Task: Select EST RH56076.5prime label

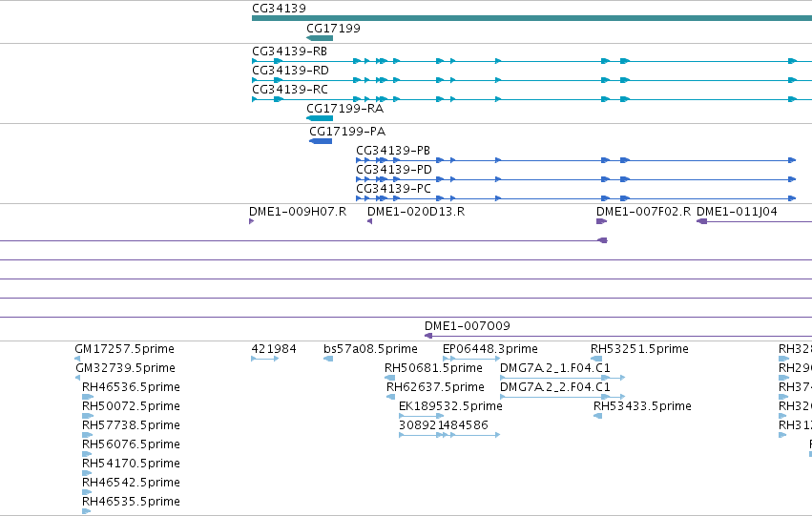Action: click(x=131, y=444)
